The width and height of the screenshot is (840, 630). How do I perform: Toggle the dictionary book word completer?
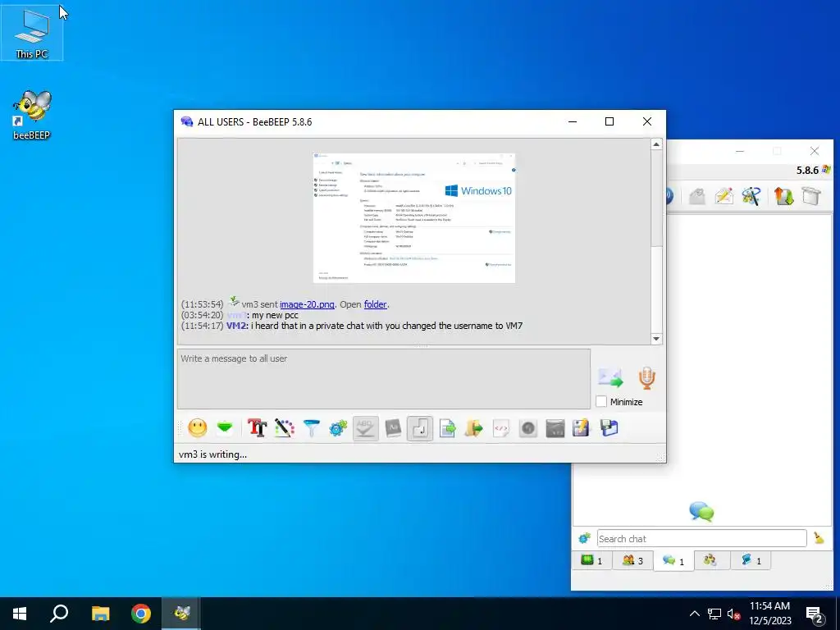point(393,428)
